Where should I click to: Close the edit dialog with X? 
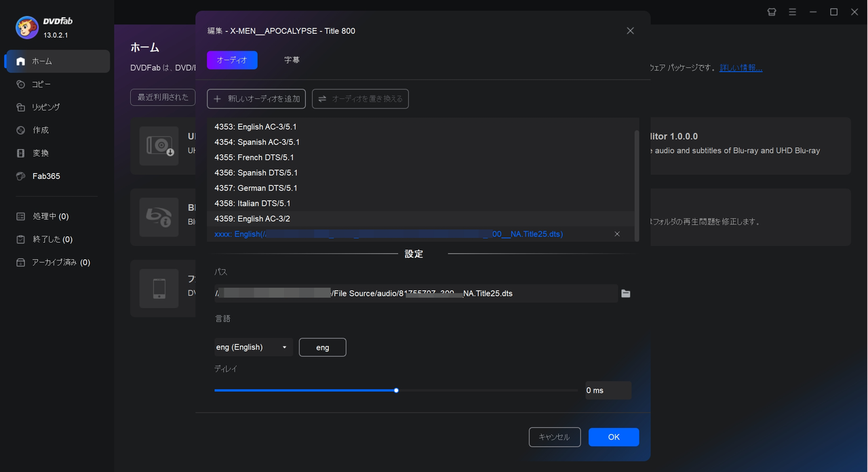[631, 31]
